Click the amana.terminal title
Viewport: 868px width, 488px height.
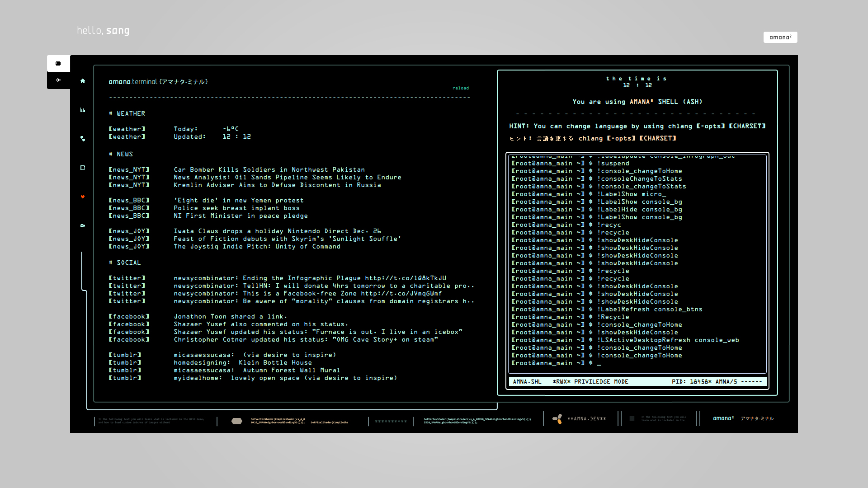click(158, 82)
